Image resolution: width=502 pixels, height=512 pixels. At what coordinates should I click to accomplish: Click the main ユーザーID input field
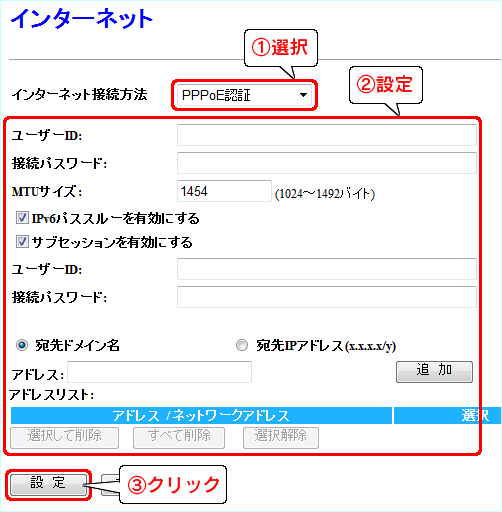[327, 135]
